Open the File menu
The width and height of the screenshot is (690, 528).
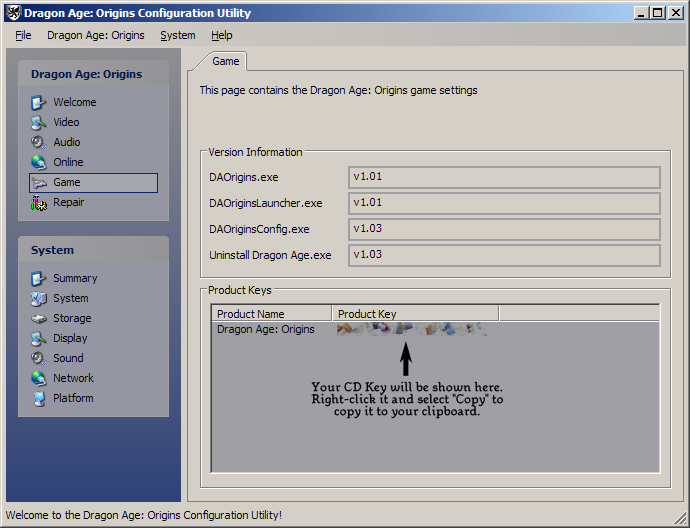pyautogui.click(x=23, y=35)
